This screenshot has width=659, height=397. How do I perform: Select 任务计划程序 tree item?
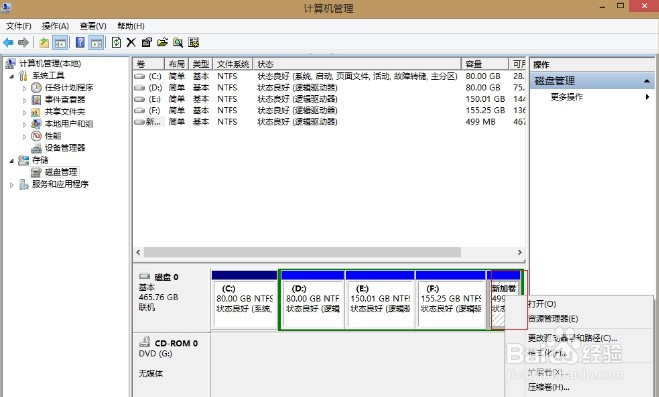69,87
